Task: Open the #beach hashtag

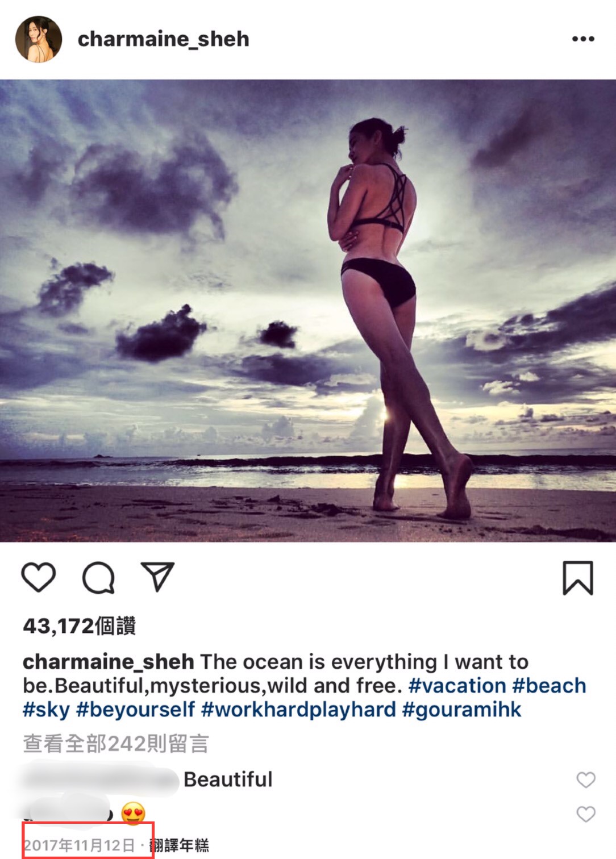Action: pyautogui.click(x=549, y=686)
